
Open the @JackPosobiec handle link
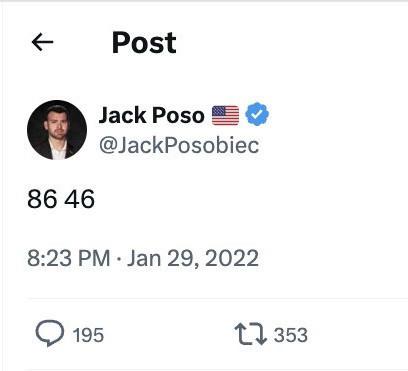click(179, 145)
